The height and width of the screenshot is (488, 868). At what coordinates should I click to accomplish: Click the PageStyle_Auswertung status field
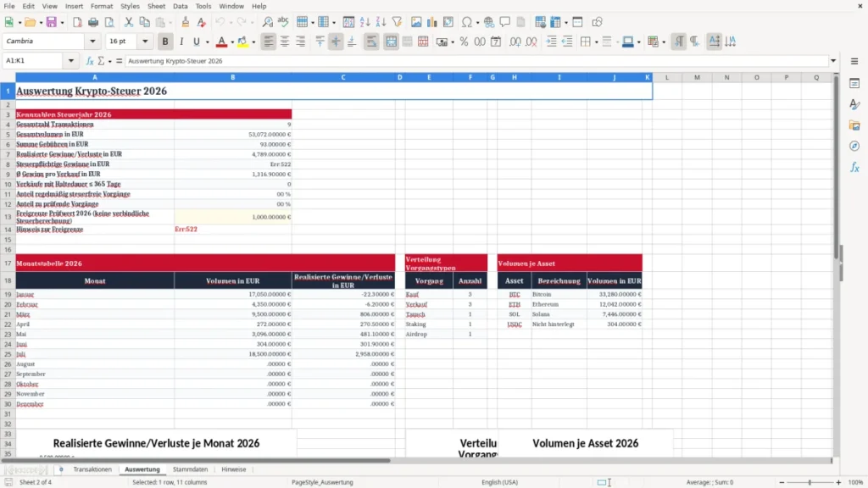322,482
